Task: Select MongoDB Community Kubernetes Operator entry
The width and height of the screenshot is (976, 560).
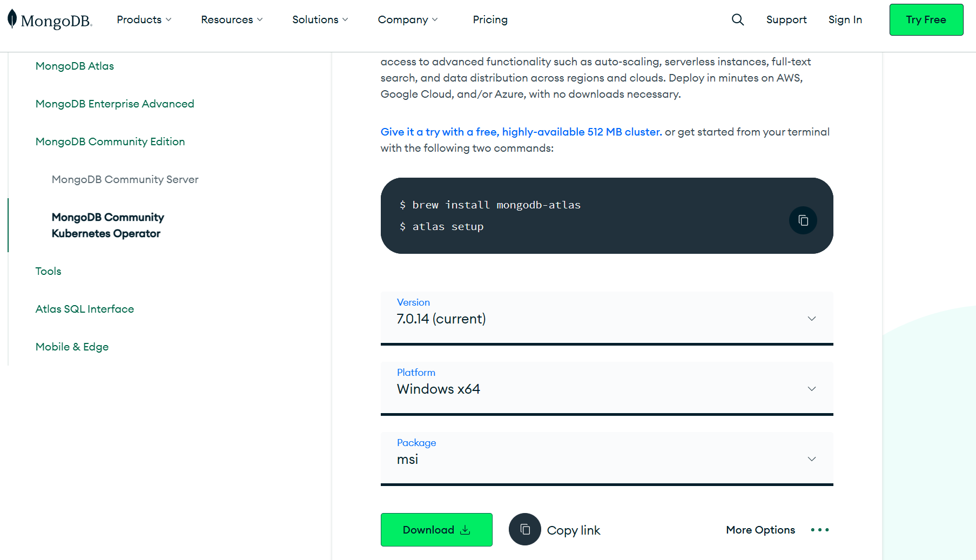Action: [108, 225]
